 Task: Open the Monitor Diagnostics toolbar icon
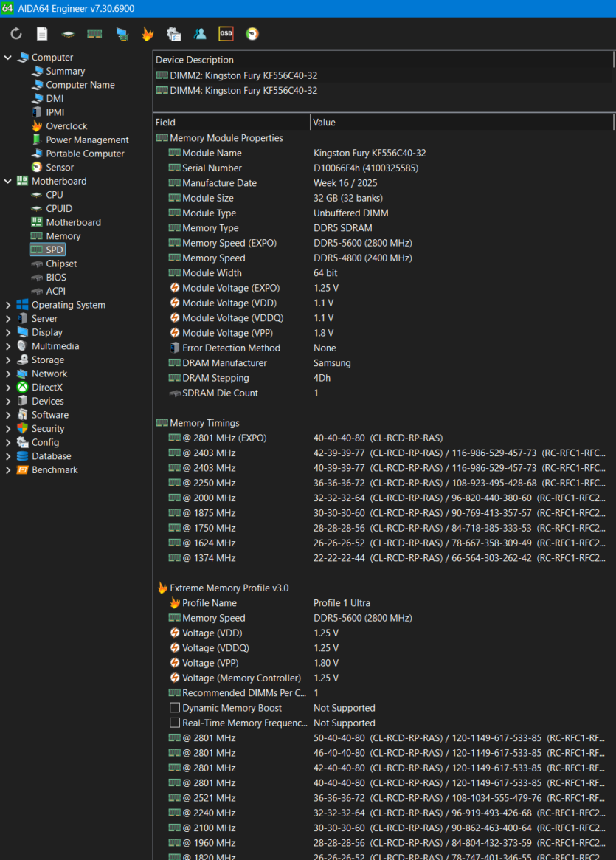(122, 34)
